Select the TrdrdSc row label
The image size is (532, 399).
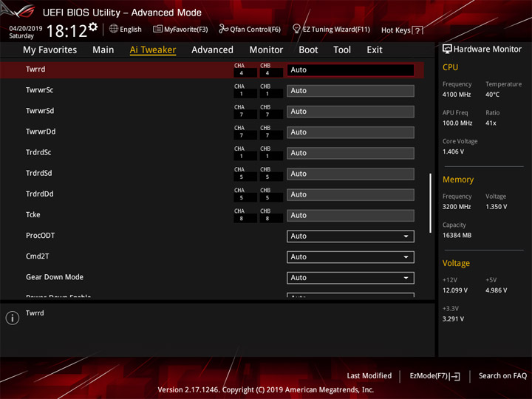click(38, 152)
